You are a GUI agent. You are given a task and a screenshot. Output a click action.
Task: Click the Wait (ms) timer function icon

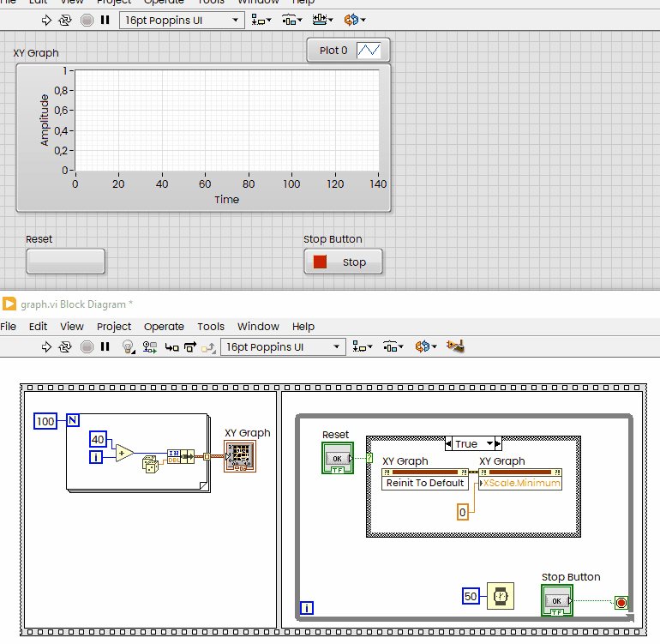pos(500,596)
